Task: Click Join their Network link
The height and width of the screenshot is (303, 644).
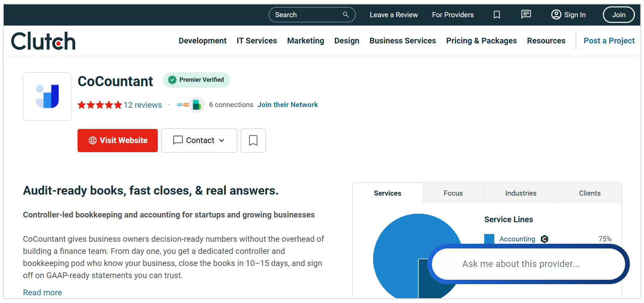Action: point(288,105)
